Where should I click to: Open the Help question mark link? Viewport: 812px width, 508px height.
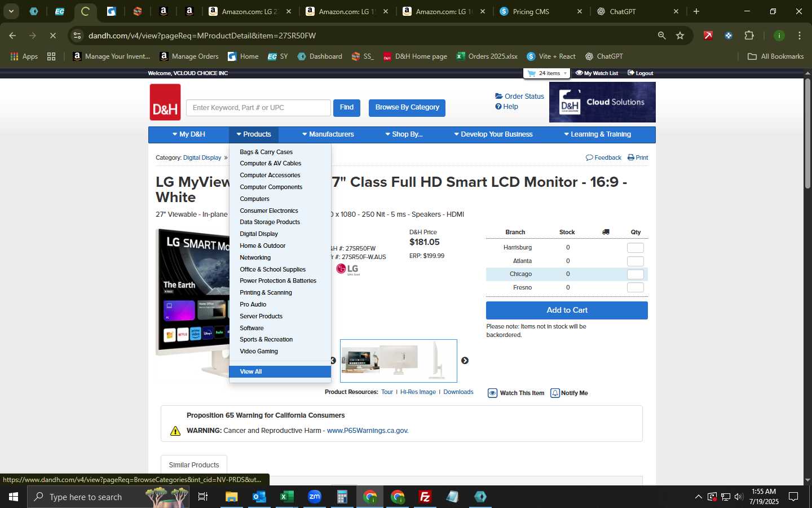[506, 107]
